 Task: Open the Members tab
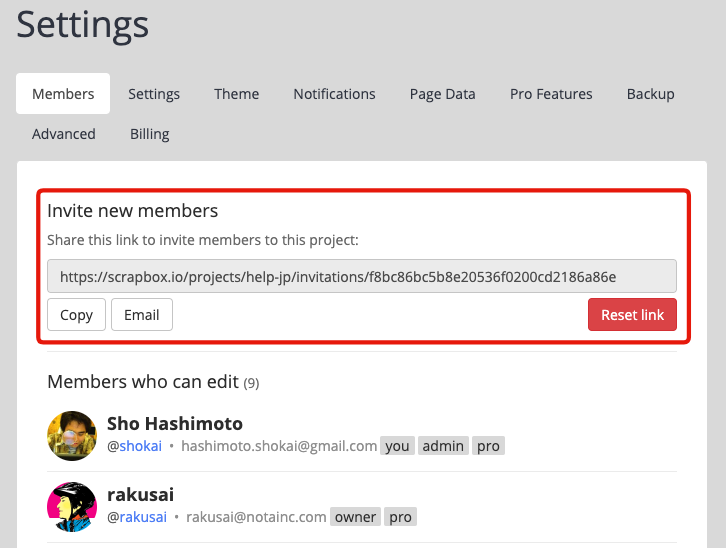point(63,94)
